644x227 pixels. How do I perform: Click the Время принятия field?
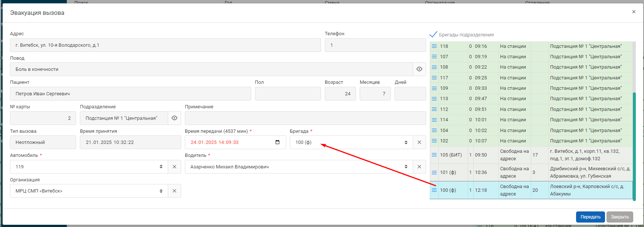[x=130, y=142]
